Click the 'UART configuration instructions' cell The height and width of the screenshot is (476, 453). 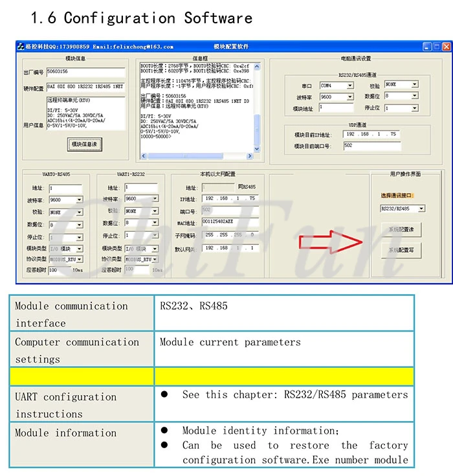(82, 404)
